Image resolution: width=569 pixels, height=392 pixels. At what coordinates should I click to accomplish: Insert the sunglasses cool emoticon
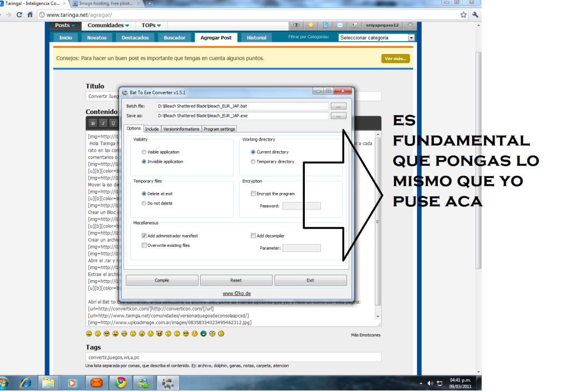pyautogui.click(x=186, y=334)
